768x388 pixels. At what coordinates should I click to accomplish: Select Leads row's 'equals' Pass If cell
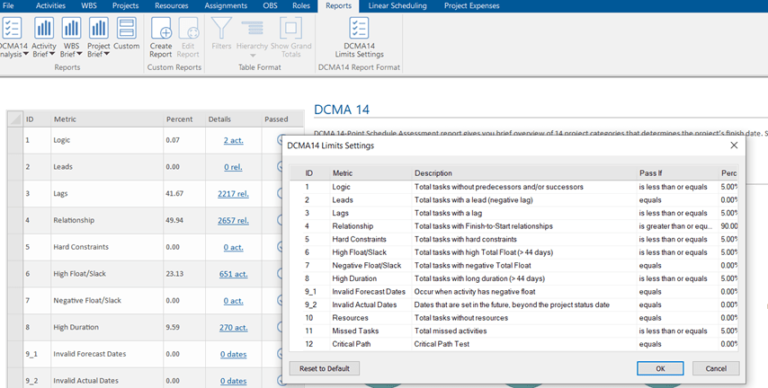tap(676, 200)
